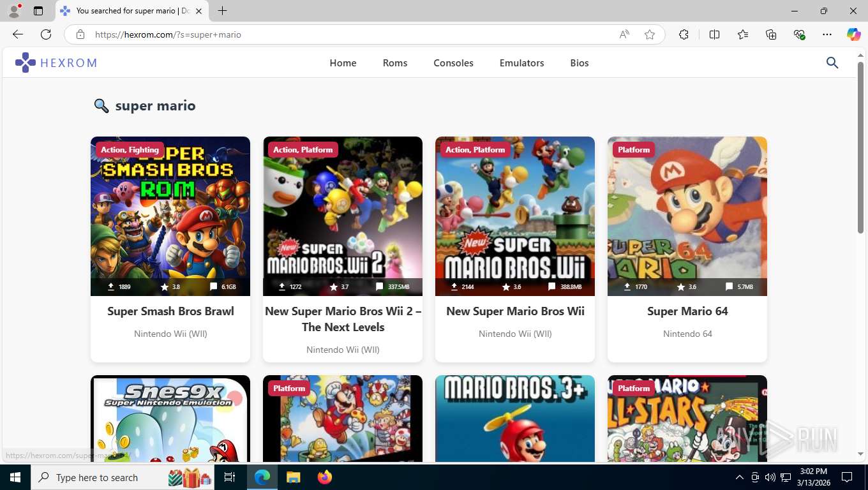Viewport: 868px width, 490px height.
Task: Open New Super Mario Bros Wii title link
Action: click(515, 311)
